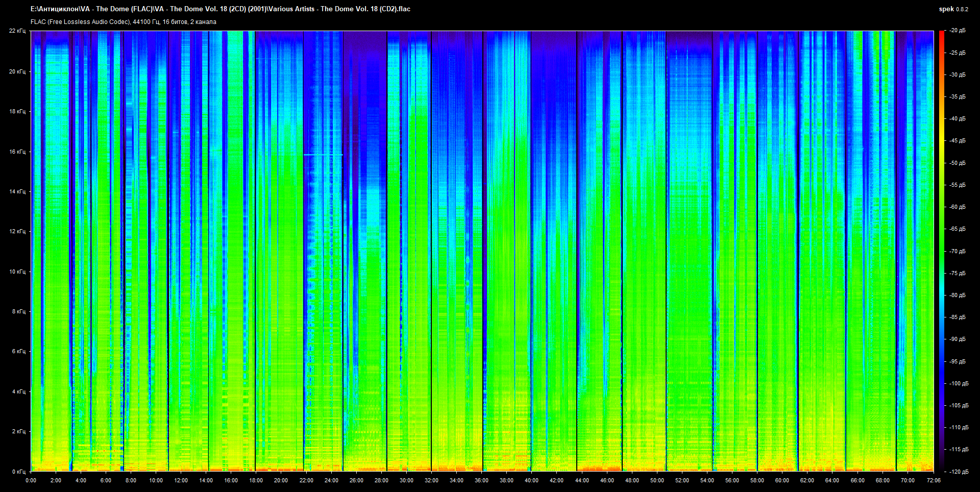Screen dimensions: 980x492
Task: Click the 0 kHz frequency axis label
Action: 18,472
